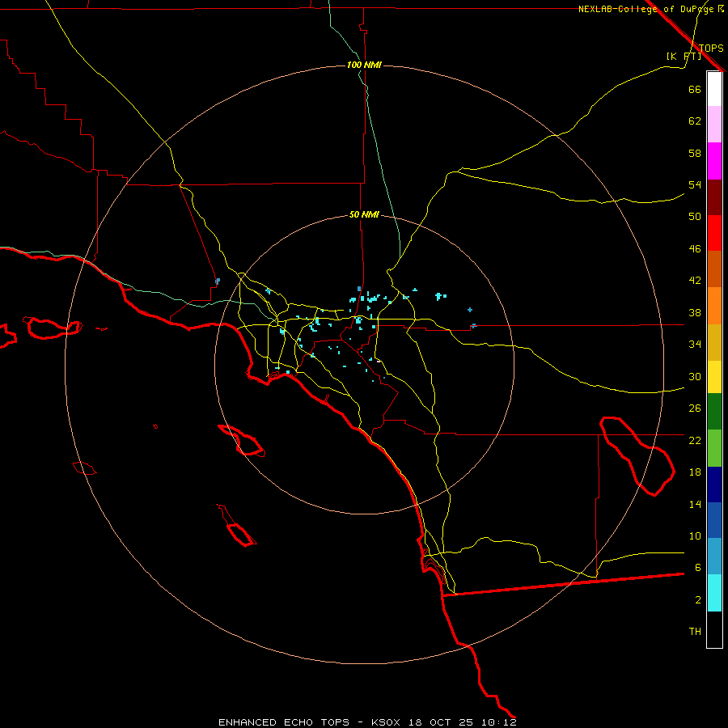Click legend value "42"

(695, 281)
